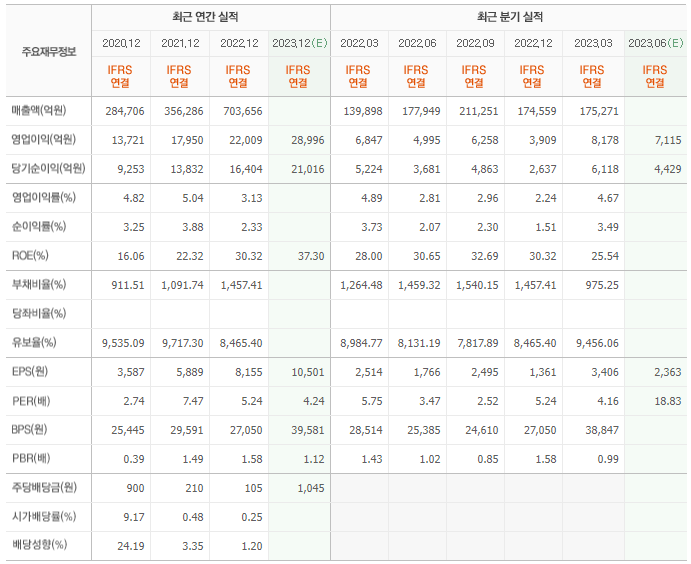Select the 매출액(억원) row label
The width and height of the screenshot is (691, 564).
tap(39, 111)
